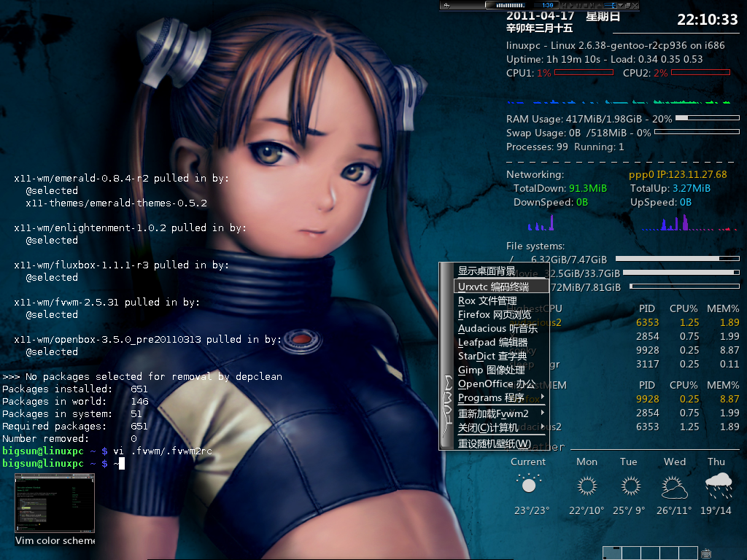Adjust the player's volume slider
The height and width of the screenshot is (560, 747).
(x=611, y=5)
